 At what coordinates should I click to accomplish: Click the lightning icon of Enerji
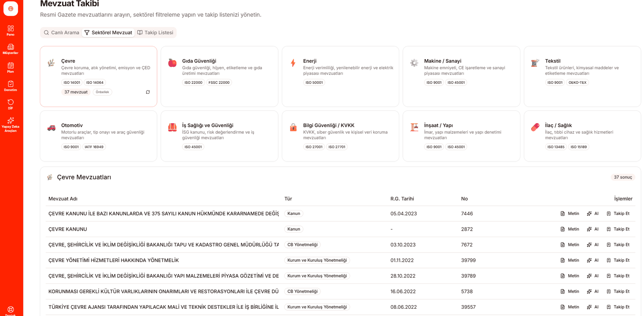tap(293, 62)
